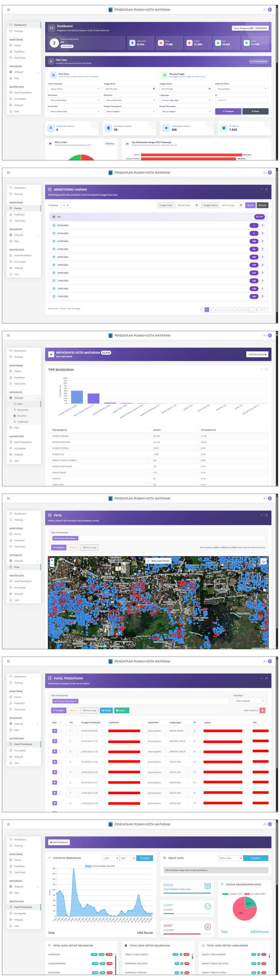Go to next pagination page in Monitoring Harian
The height and width of the screenshot is (980, 280).
click(x=266, y=310)
